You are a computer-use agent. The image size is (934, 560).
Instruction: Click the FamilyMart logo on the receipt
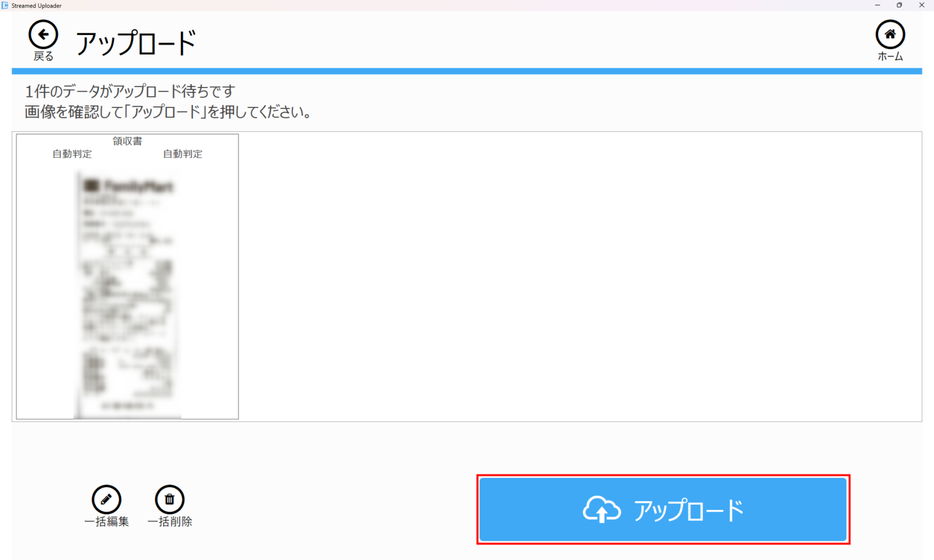[x=129, y=186]
